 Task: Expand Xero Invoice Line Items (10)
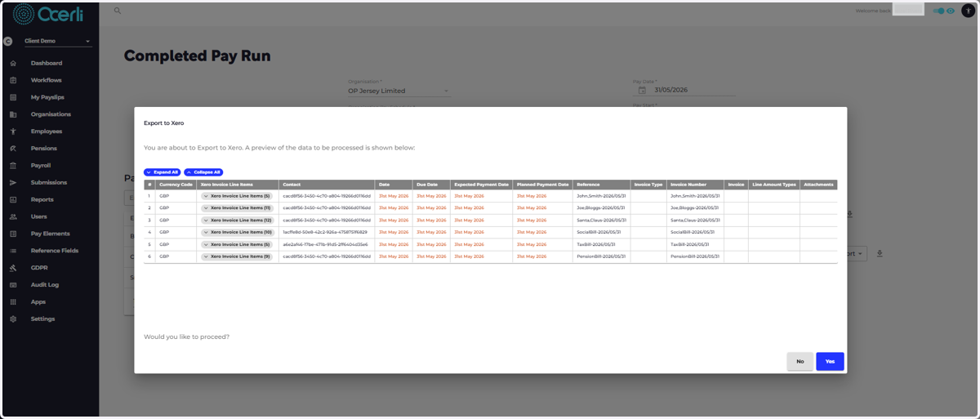[x=237, y=232]
